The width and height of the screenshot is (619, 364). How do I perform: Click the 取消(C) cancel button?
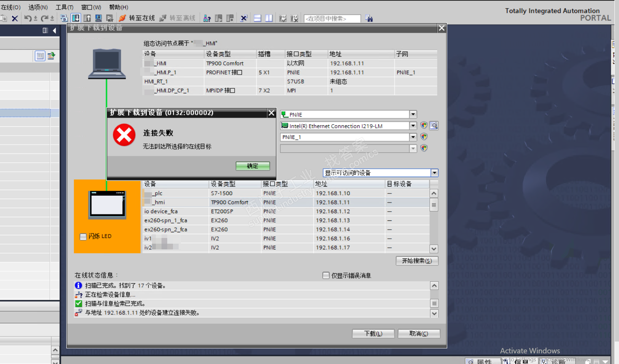click(419, 334)
